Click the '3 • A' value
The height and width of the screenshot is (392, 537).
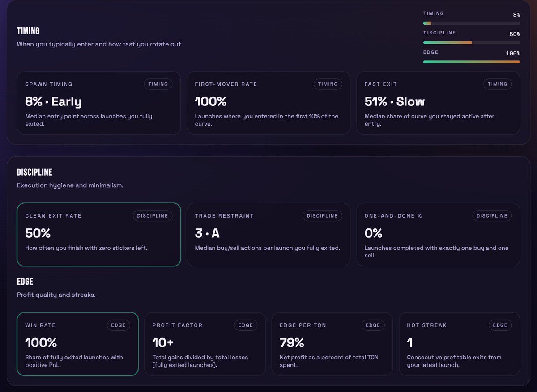click(207, 233)
